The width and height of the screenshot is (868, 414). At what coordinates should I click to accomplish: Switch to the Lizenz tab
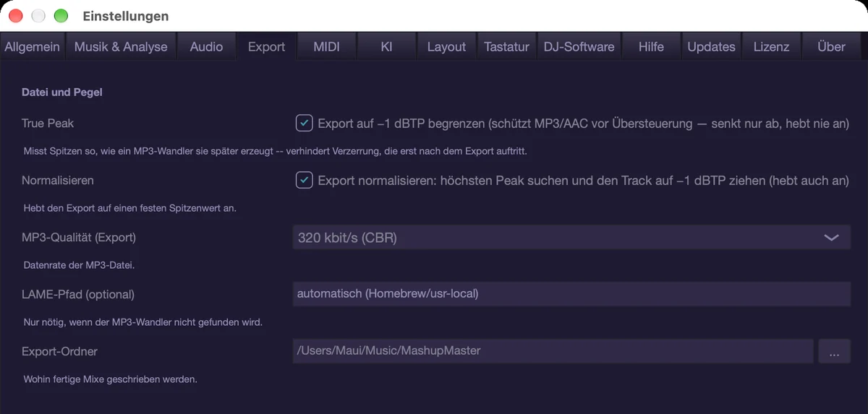click(x=771, y=46)
